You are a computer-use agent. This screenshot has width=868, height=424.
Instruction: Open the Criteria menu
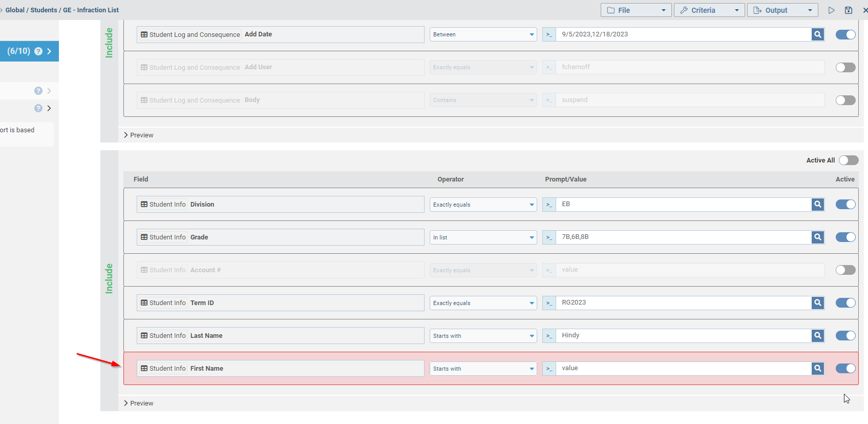coord(709,10)
